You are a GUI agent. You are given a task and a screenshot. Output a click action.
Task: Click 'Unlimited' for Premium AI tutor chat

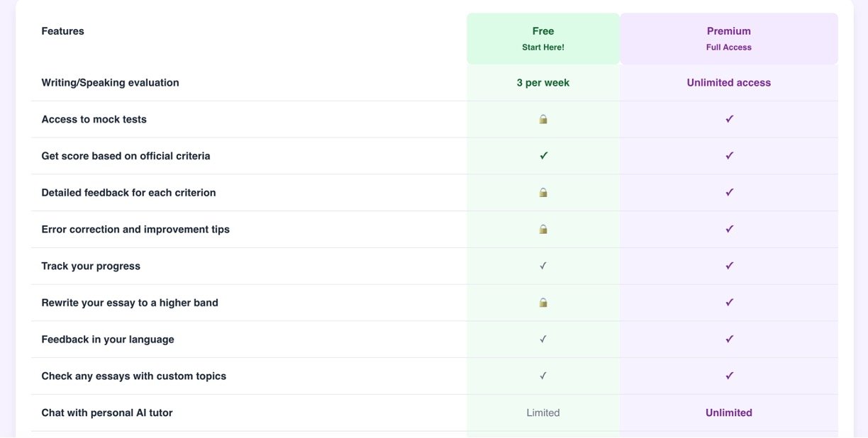[x=729, y=412]
